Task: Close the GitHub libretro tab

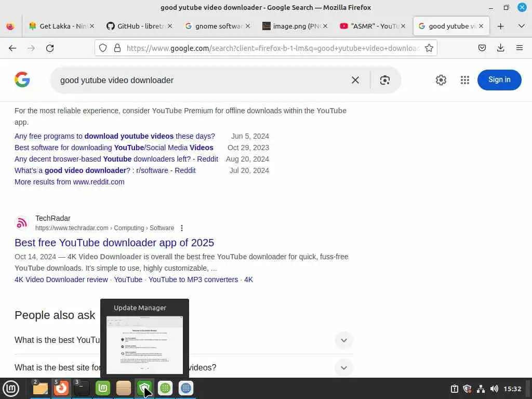Action: pyautogui.click(x=170, y=26)
